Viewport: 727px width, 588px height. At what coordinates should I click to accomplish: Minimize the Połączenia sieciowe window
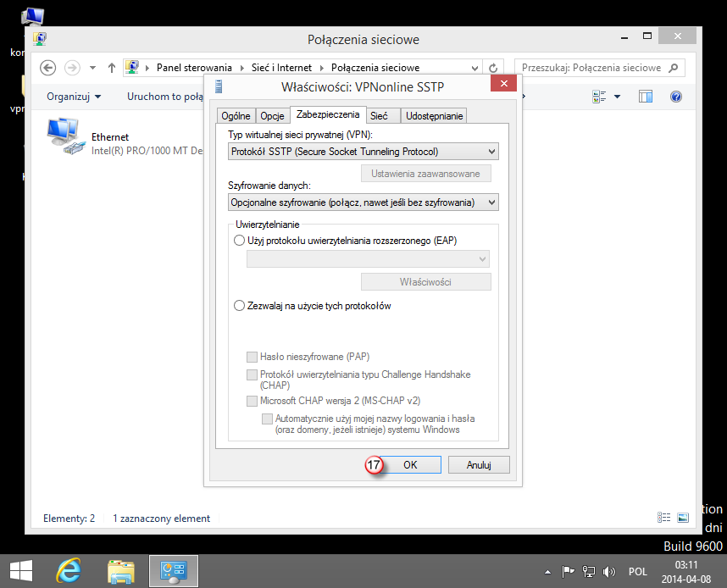coord(624,36)
